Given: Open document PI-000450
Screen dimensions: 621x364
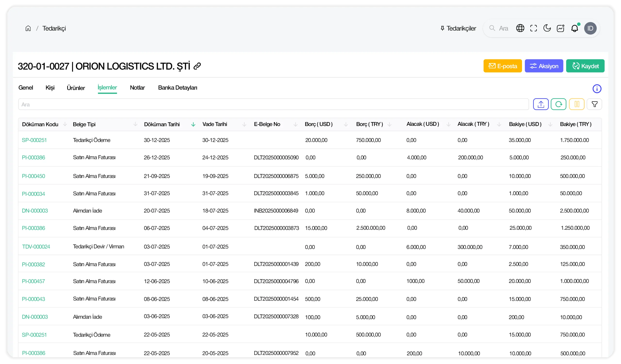Looking at the screenshot, I should click(33, 176).
